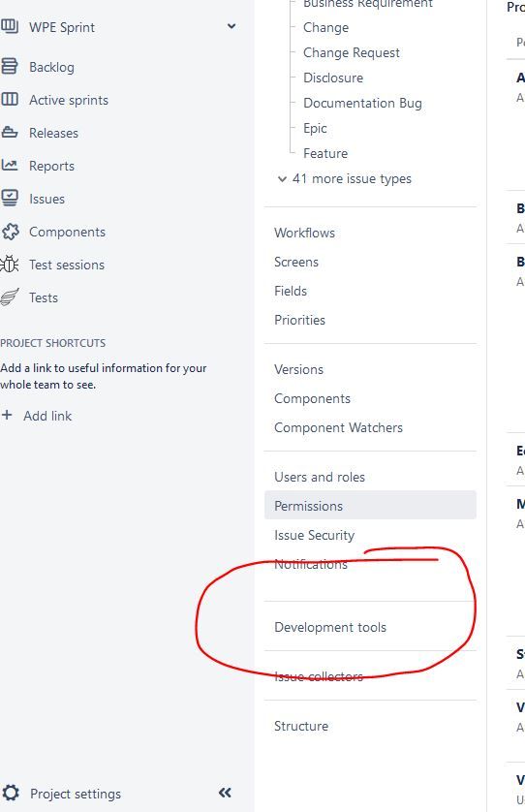Click Add link under Project Shortcuts
Viewport: 525px width, 812px height.
47,416
